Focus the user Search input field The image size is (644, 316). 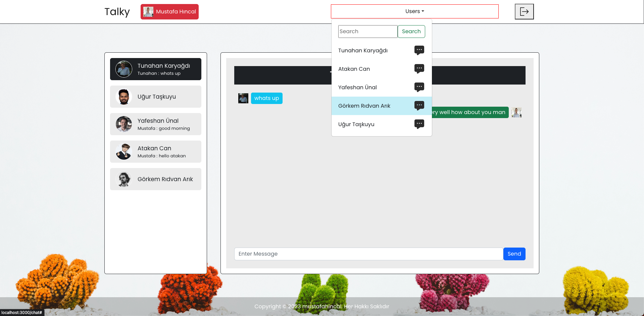(368, 32)
